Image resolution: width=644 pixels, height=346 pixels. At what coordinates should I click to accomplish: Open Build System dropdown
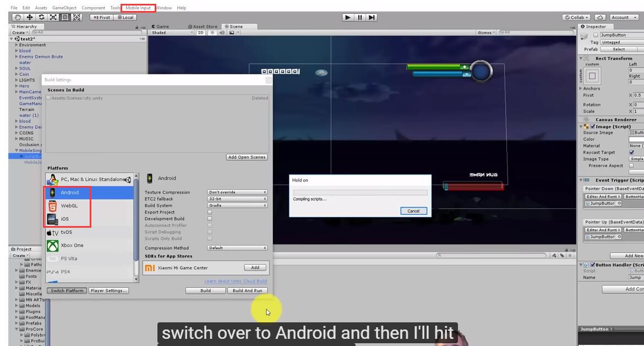[237, 205]
